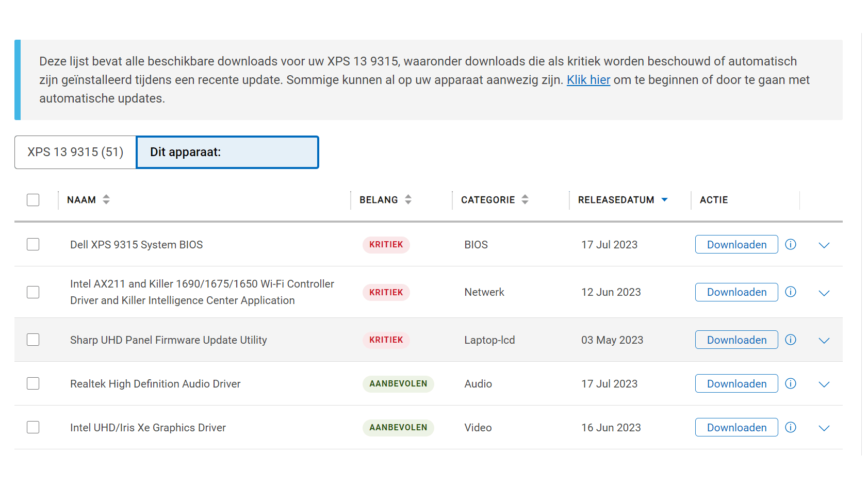The width and height of the screenshot is (868, 488).
Task: Tick the select-all checkbox in table header
Action: pyautogui.click(x=33, y=199)
